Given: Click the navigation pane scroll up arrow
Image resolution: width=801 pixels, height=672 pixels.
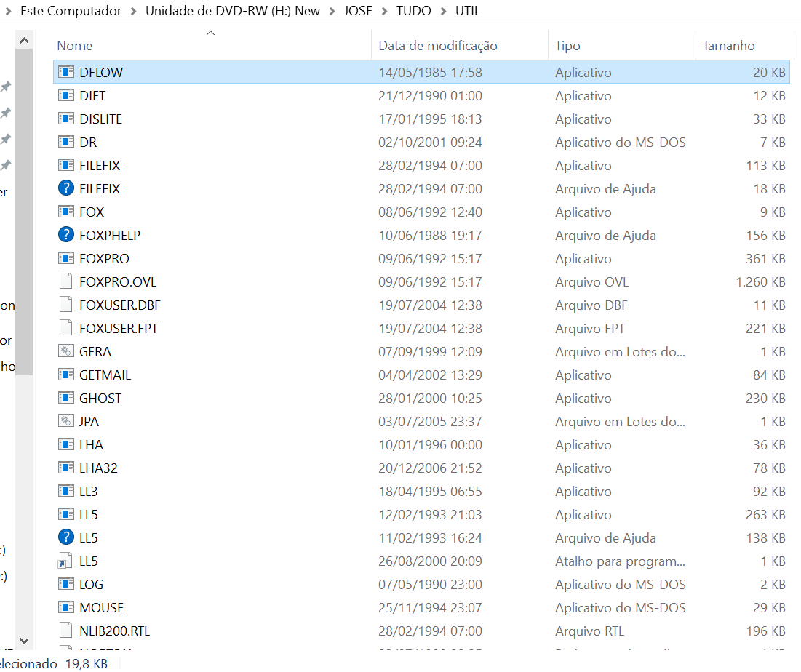Looking at the screenshot, I should [24, 40].
